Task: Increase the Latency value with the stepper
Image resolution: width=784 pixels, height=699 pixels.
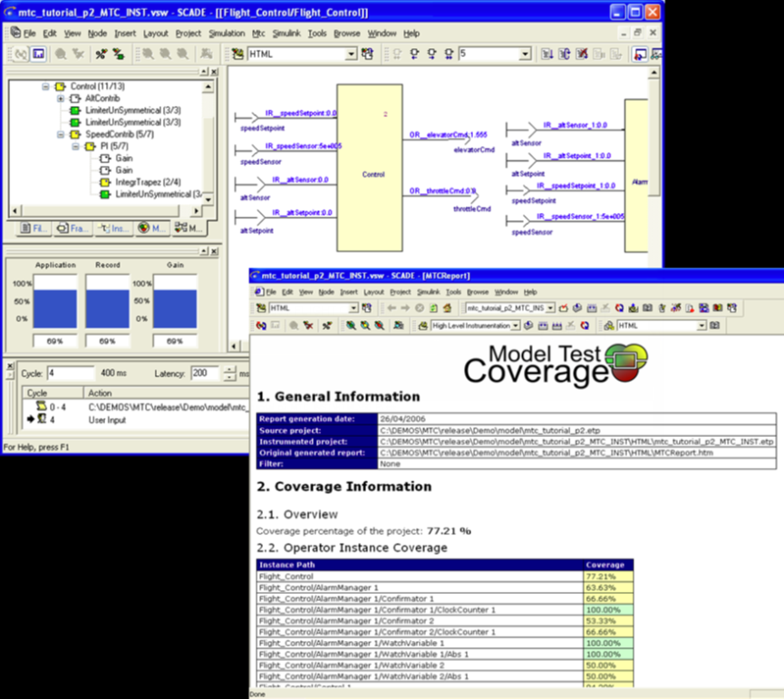Action: click(x=228, y=370)
